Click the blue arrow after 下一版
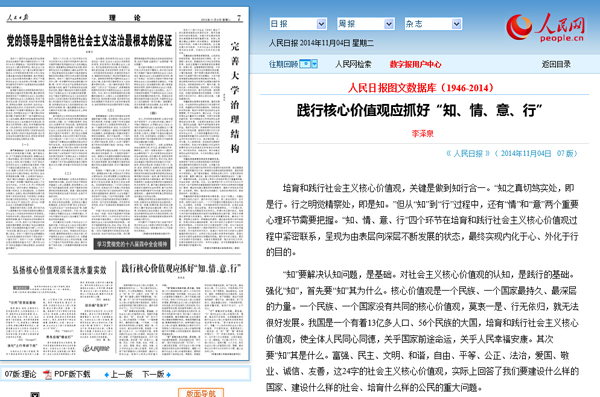The height and width of the screenshot is (397, 600). point(168,375)
